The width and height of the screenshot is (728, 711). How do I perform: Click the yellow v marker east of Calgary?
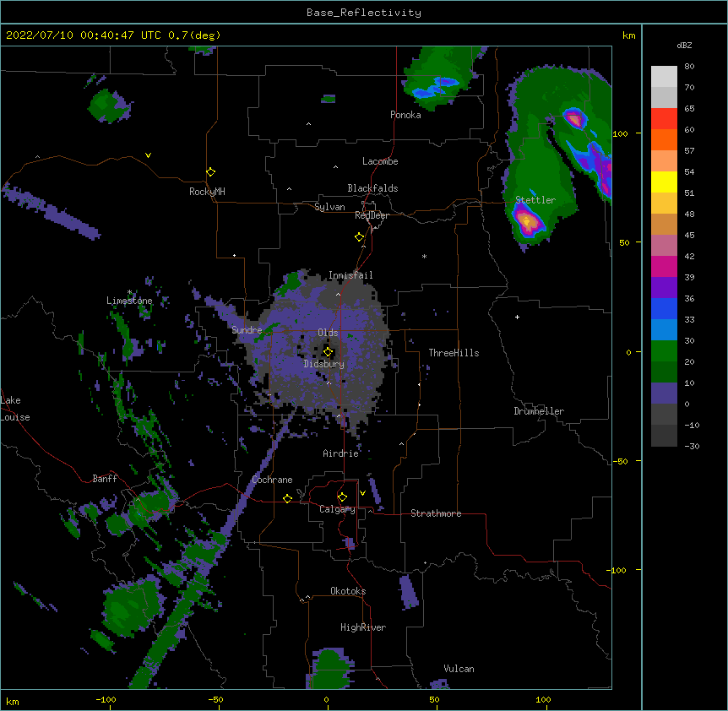point(362,493)
